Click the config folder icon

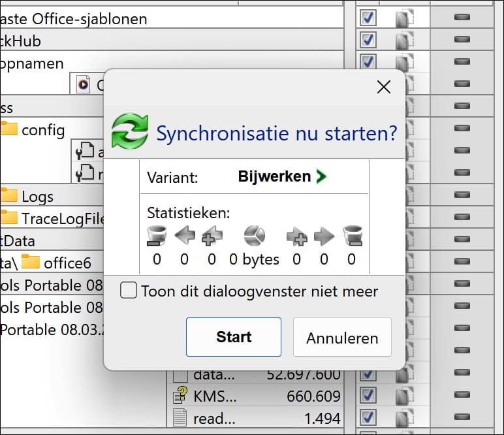8,128
